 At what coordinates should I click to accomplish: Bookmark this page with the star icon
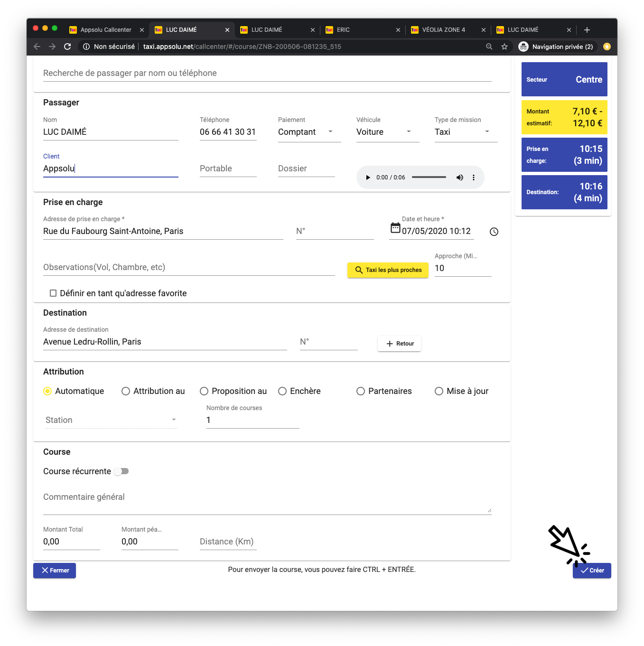tap(504, 47)
